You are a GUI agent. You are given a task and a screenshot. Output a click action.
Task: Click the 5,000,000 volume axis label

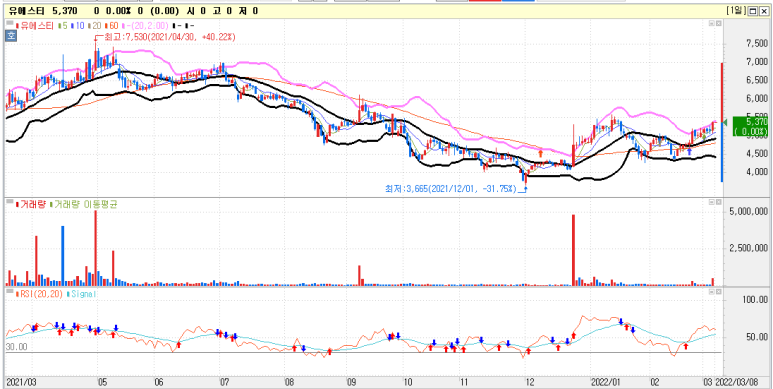coord(750,212)
